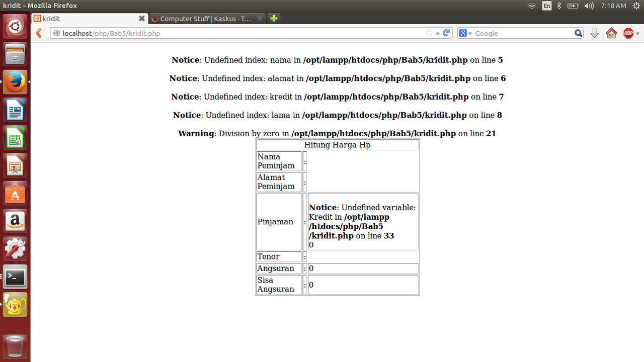Open LibreOffice Writer from the launcher
The height and width of the screenshot is (362, 644).
tap(15, 110)
